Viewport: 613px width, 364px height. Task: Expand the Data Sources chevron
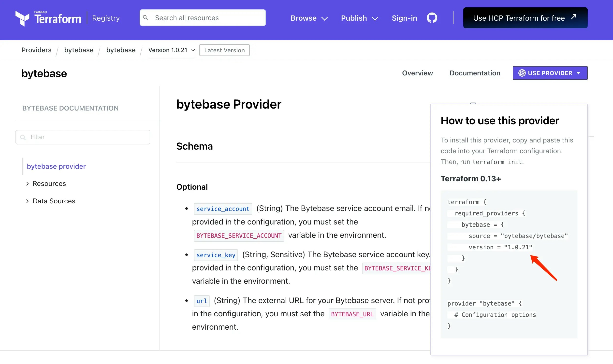[x=28, y=201]
